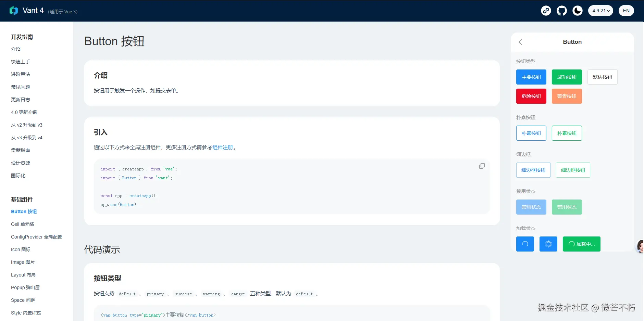Viewport: 644px width, 321px height.
Task: Tap the green 成功按钮 button
Action: tap(567, 77)
